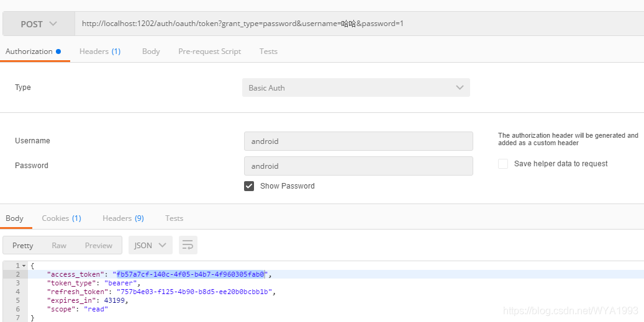
Task: Open the response Headers (9) tab
Action: [123, 218]
